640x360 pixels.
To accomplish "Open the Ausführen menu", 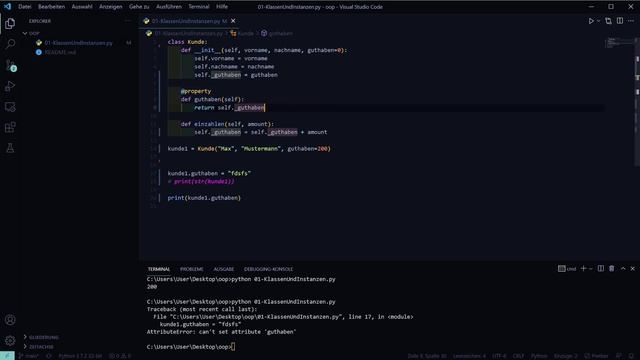I will [169, 7].
